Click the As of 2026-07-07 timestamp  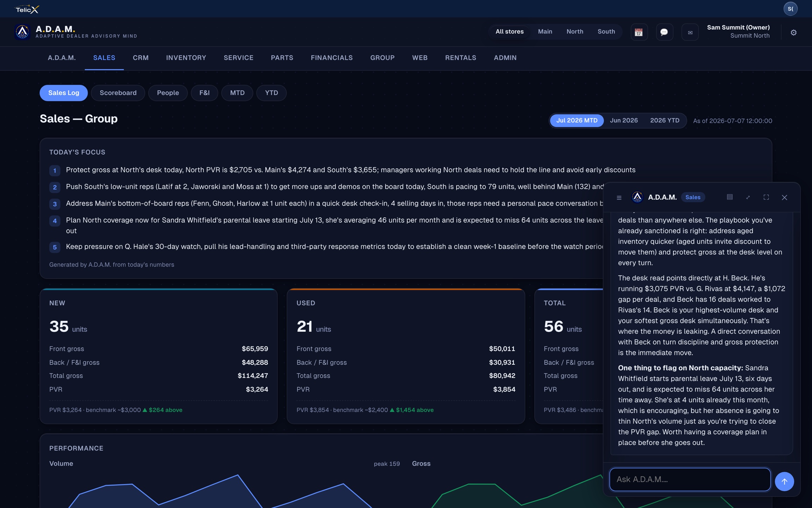(x=732, y=121)
